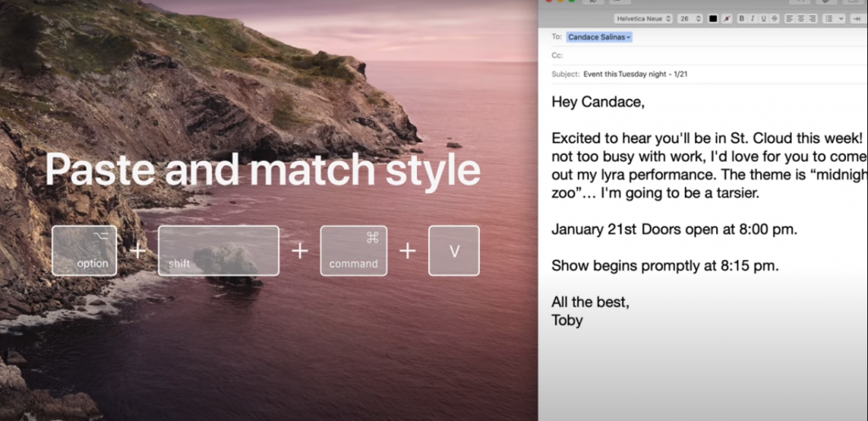The image size is (868, 421).
Task: Click the 'All the best,' line
Action: [590, 302]
